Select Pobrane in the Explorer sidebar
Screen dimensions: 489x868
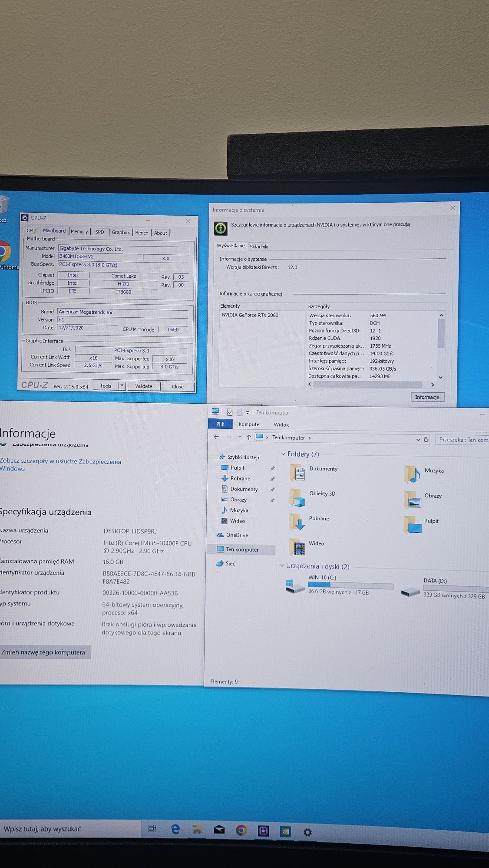pyautogui.click(x=236, y=478)
